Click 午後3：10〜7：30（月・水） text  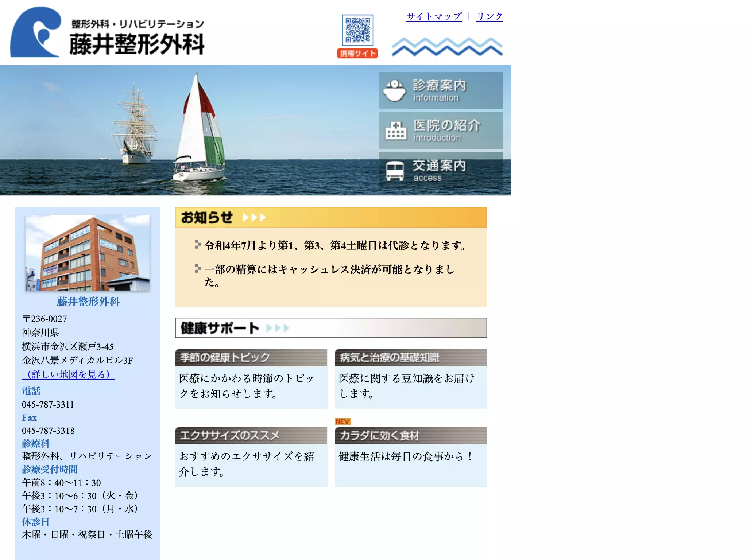(80, 509)
